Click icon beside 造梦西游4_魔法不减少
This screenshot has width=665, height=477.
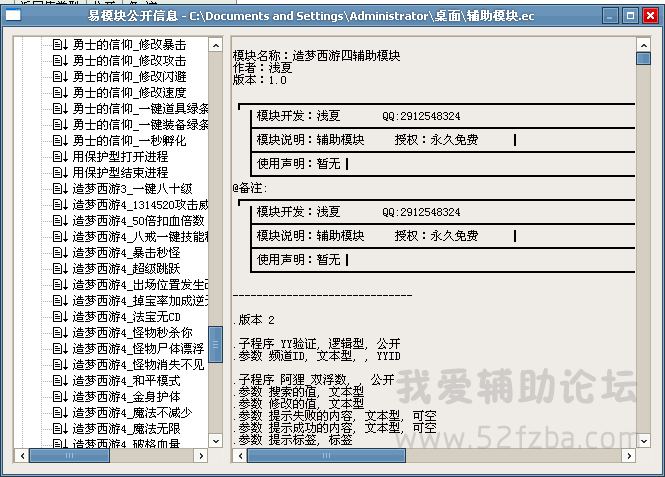(x=60, y=413)
